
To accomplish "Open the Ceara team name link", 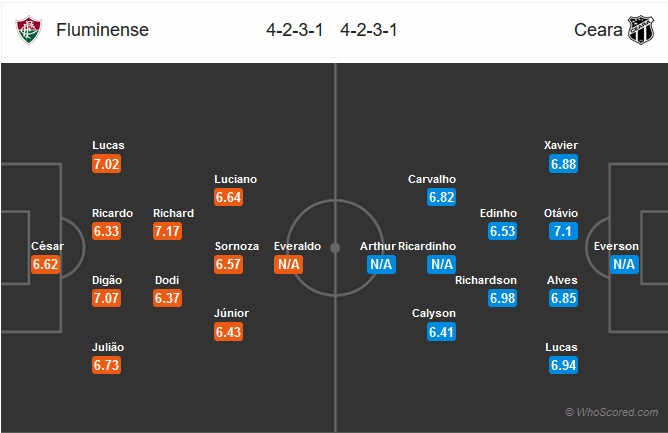I will pyautogui.click(x=598, y=30).
